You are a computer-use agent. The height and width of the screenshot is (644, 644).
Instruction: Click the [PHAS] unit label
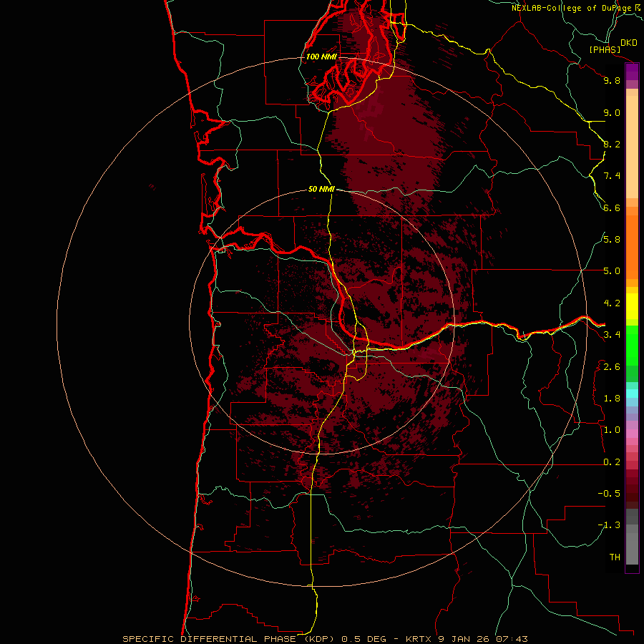coord(605,49)
